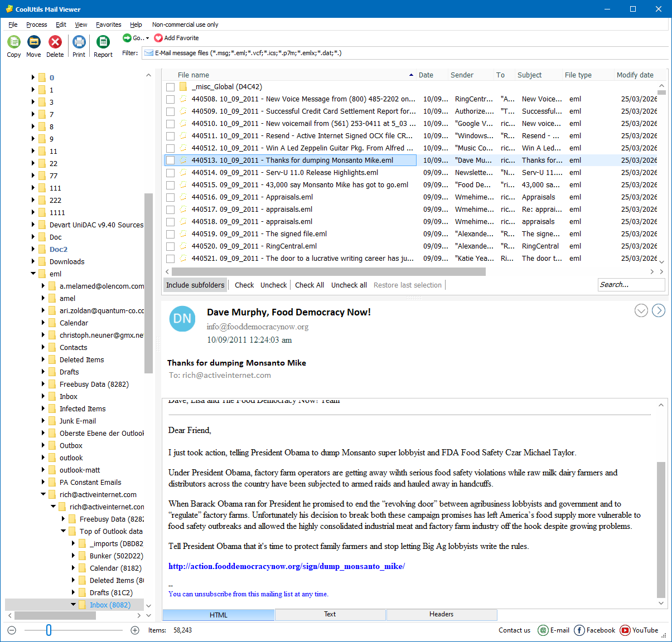Click the green Go arrow icon
Image resolution: width=672 pixels, height=642 pixels.
(127, 38)
